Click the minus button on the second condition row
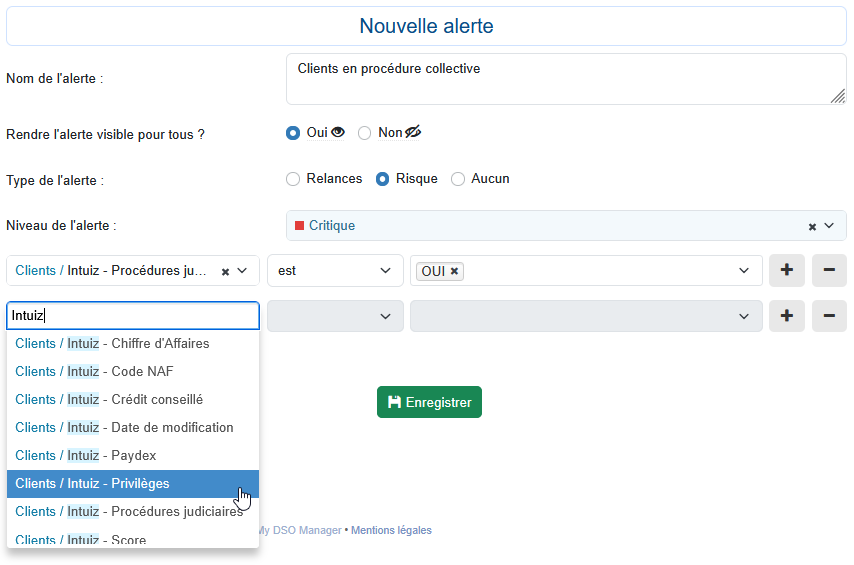Screen dimensions: 854x565 tap(829, 316)
